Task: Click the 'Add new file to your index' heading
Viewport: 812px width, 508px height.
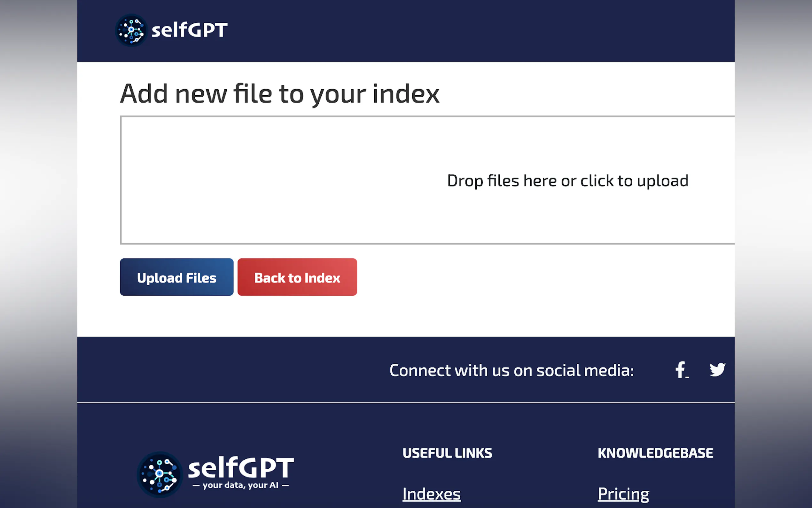Action: 280,94
